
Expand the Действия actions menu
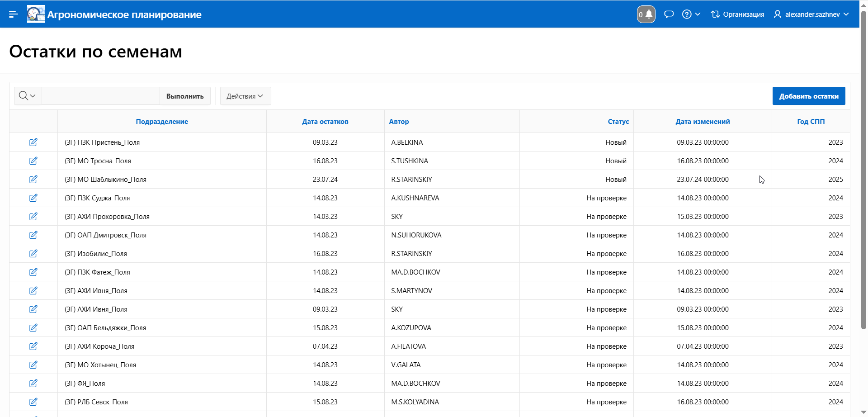click(x=245, y=96)
